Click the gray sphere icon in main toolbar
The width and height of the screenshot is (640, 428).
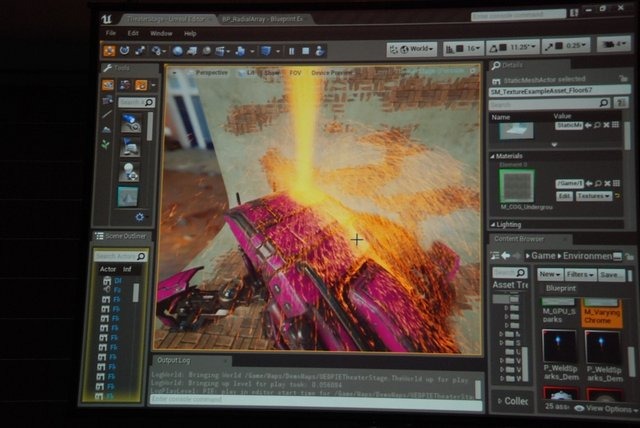tap(207, 51)
